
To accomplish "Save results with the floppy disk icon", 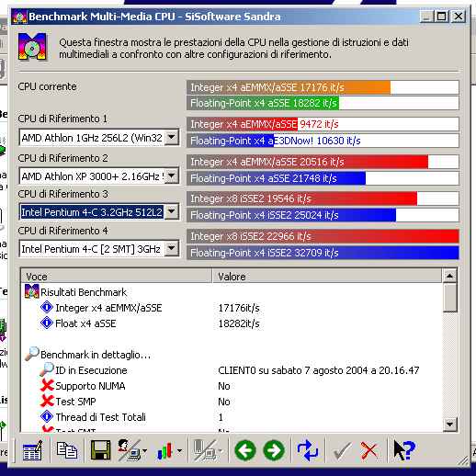I will point(100,450).
